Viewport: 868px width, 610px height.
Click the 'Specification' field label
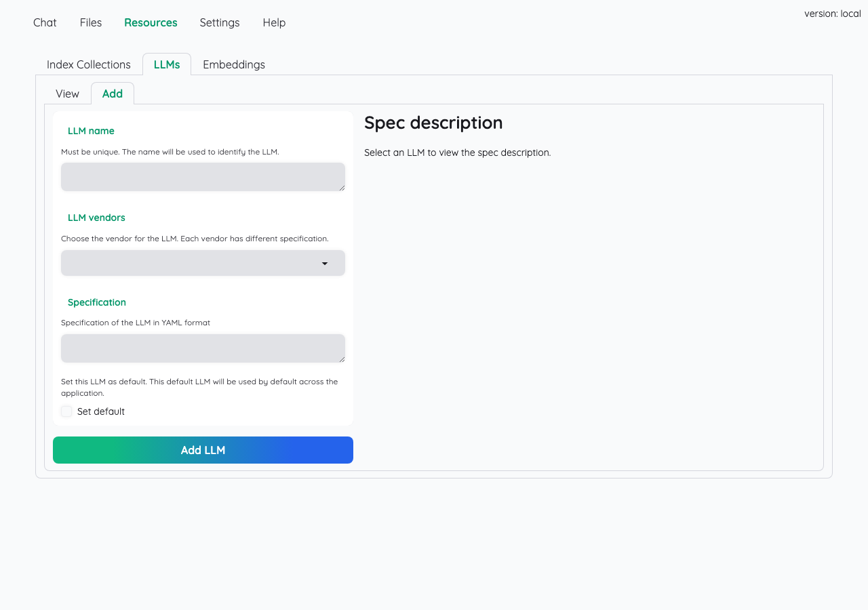[x=97, y=302]
